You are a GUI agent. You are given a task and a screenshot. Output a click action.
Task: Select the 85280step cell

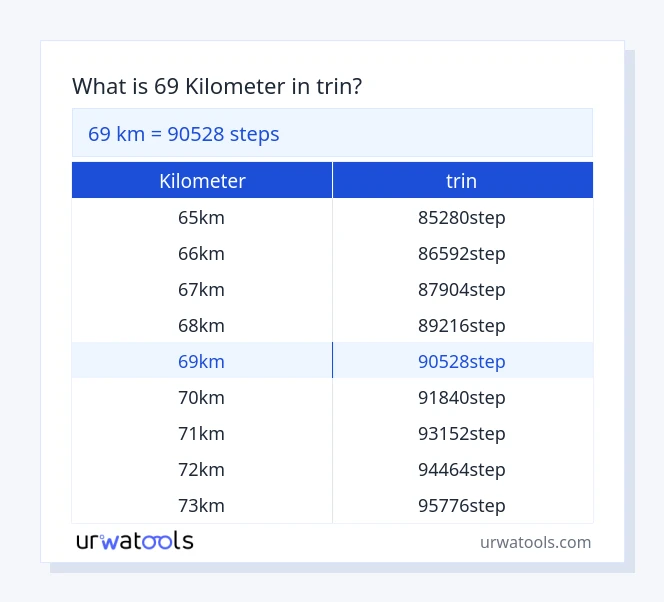(462, 217)
